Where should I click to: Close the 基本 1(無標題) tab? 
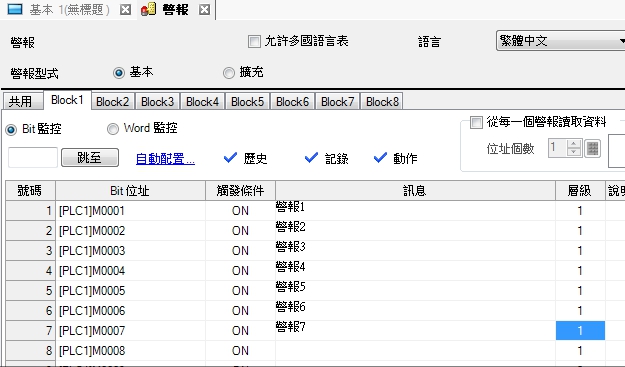[125, 10]
